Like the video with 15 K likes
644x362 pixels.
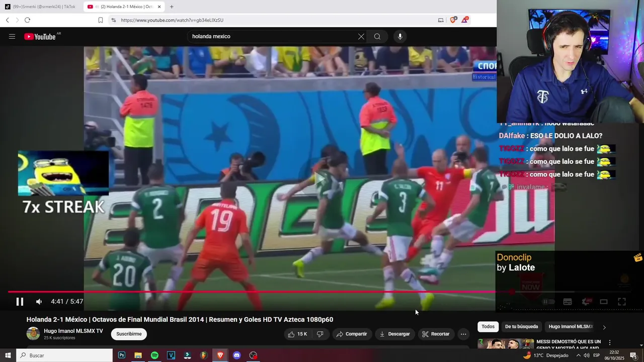click(297, 334)
